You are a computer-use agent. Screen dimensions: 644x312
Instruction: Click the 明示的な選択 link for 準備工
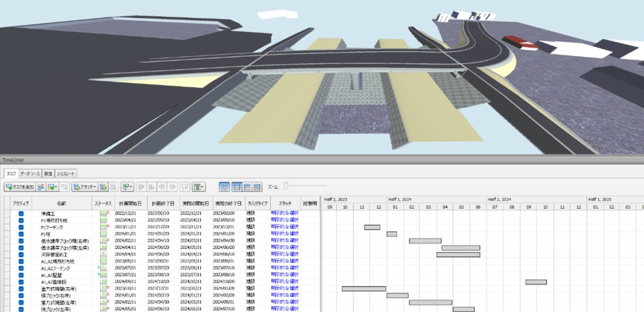285,213
